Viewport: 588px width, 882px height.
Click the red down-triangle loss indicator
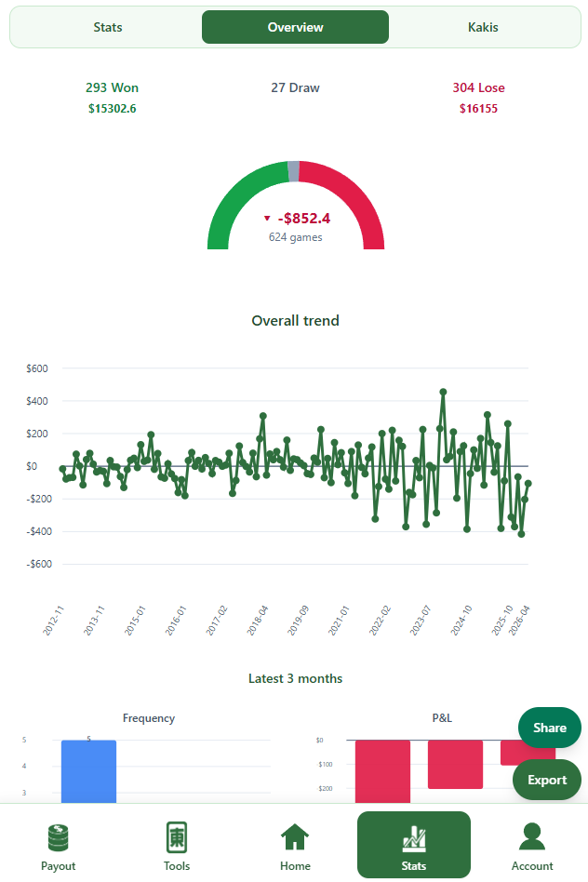pos(267,219)
